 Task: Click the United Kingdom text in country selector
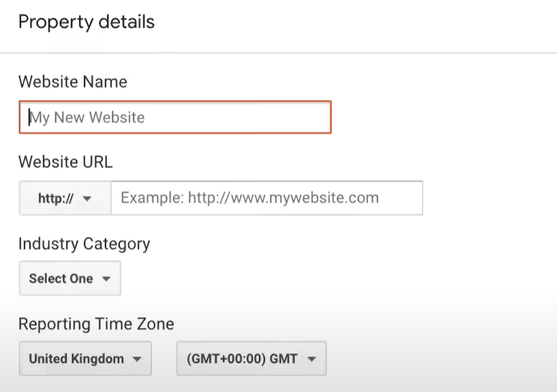click(76, 359)
